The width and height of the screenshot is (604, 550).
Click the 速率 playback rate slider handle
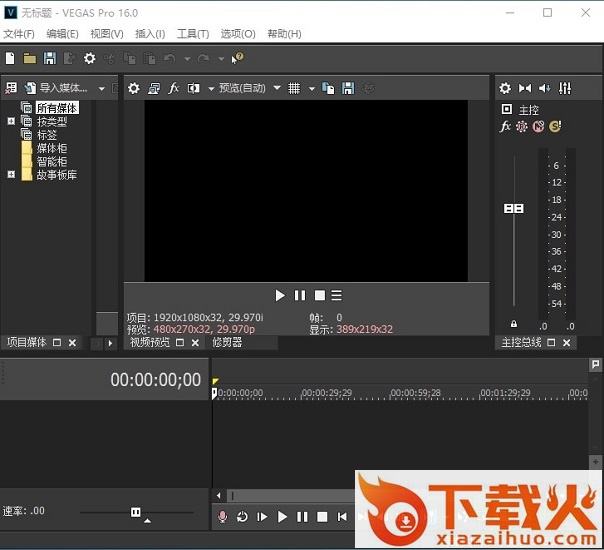[136, 512]
